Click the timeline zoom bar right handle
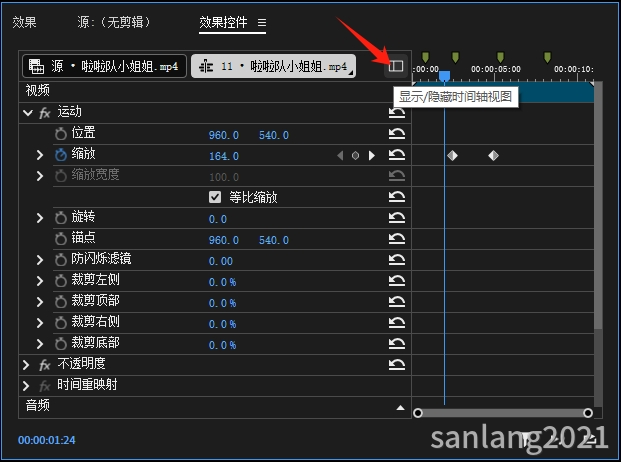Viewport: 621px width, 462px height. pos(588,413)
